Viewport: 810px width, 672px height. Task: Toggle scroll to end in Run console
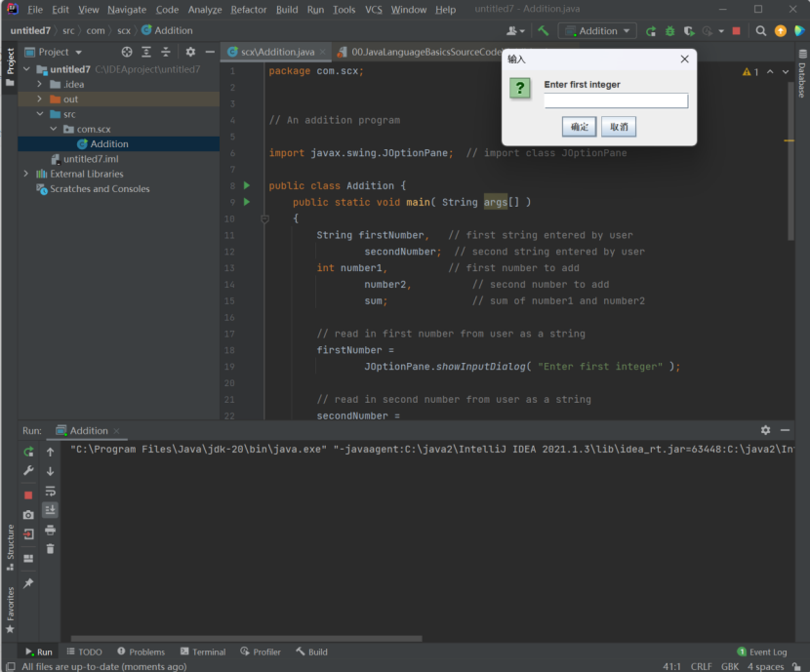(x=50, y=510)
